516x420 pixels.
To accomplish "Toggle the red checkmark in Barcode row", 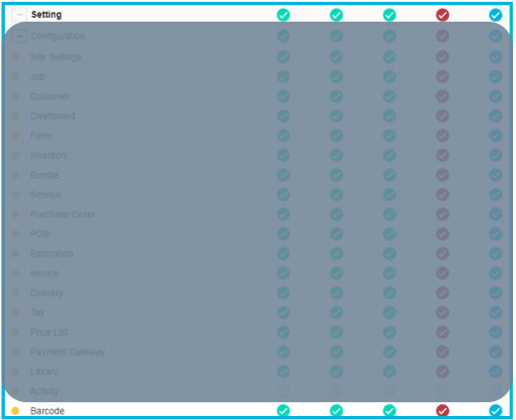I will coord(442,410).
